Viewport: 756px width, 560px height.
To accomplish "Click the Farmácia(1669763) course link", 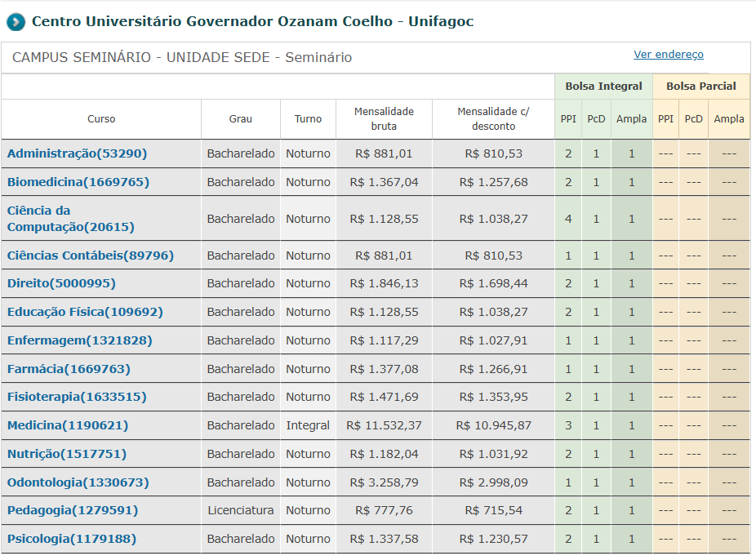I will (69, 369).
